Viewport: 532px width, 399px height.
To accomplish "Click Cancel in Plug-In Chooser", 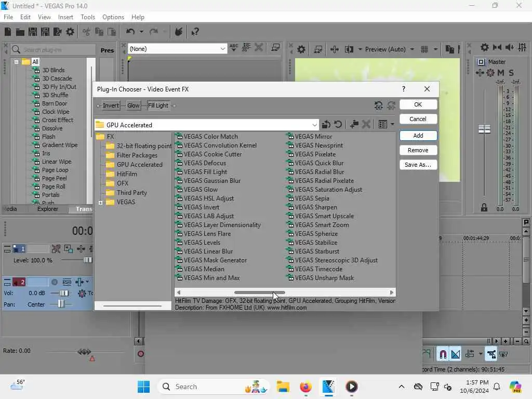I will click(x=418, y=119).
